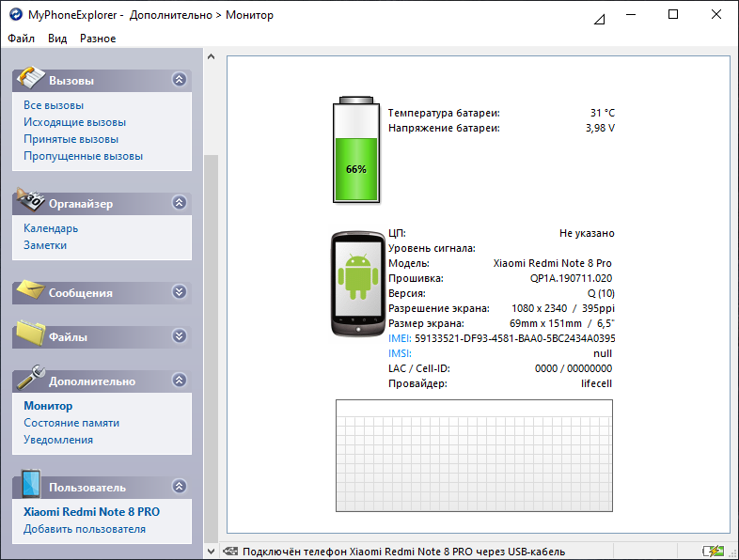Click the provider value lifecell
Screen dimensions: 739x560
(x=596, y=383)
